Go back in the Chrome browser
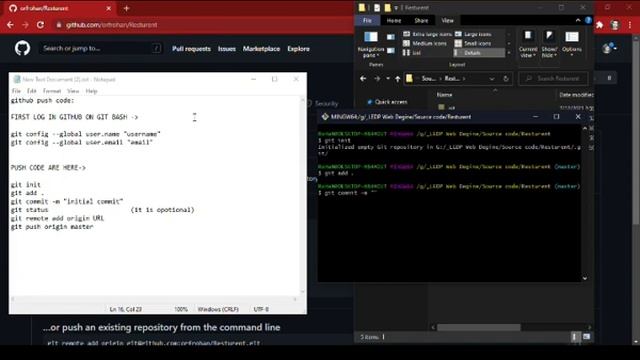 pyautogui.click(x=10, y=25)
